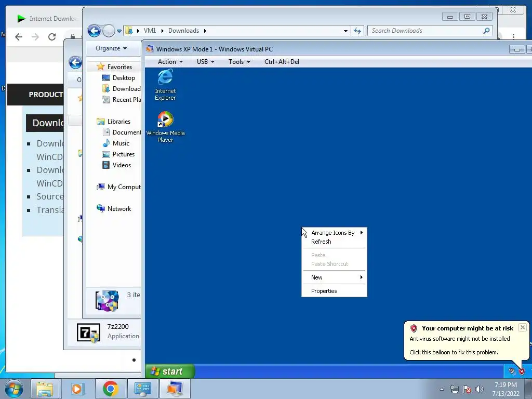Select Downloads in address breadcrumb
This screenshot has height=399, width=532.
(x=183, y=31)
